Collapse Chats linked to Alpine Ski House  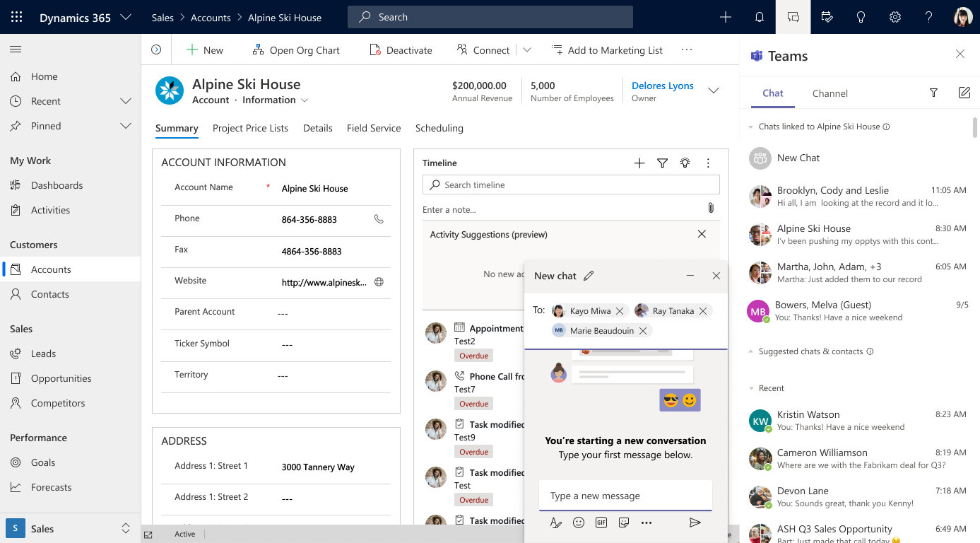click(x=750, y=127)
